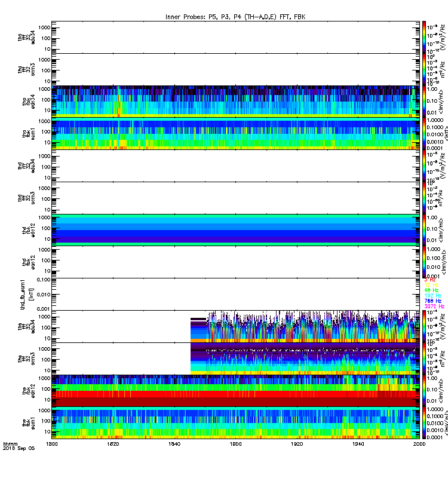Click the 'the fff 32 edc34' spectrogram data

[x=305, y=327]
